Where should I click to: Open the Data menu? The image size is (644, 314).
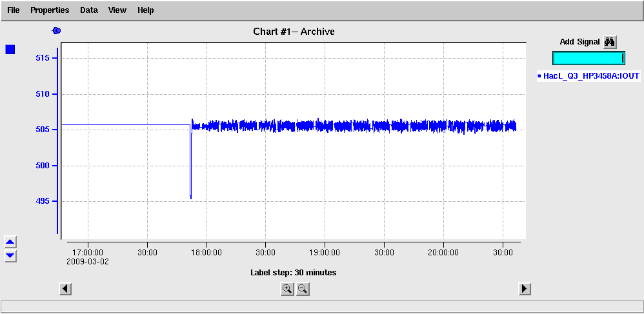[x=88, y=10]
